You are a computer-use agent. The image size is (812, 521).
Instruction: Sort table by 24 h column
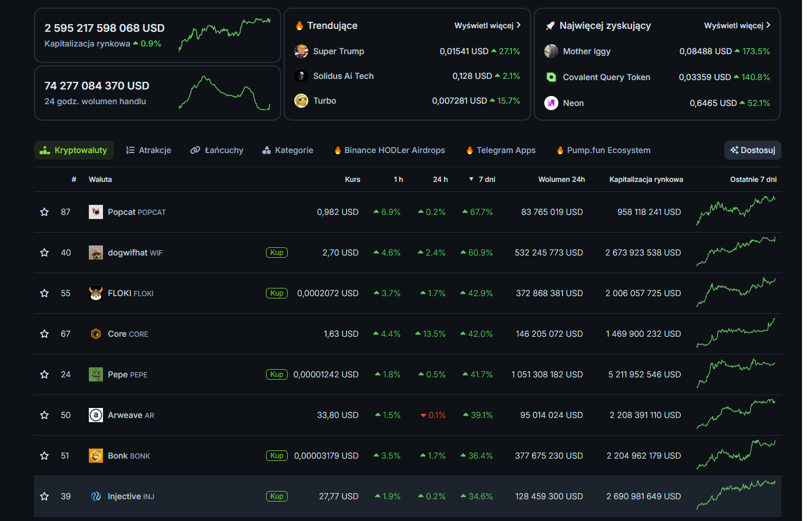point(440,180)
